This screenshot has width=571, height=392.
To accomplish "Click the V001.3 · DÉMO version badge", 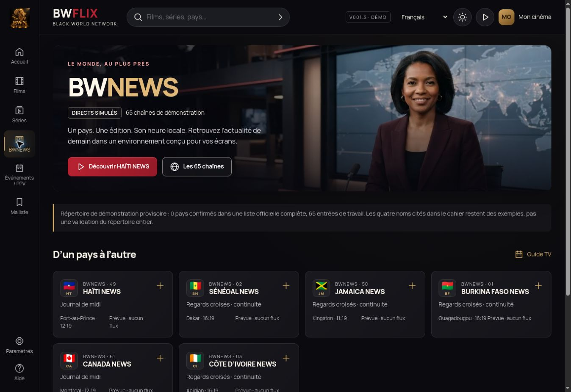I will (x=368, y=17).
